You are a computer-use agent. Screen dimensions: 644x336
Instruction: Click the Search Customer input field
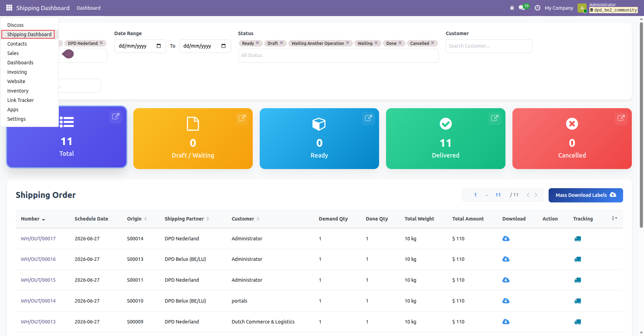point(489,46)
